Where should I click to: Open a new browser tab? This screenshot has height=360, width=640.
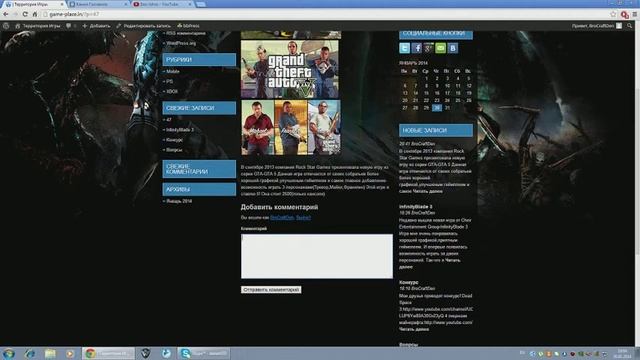[x=200, y=4]
